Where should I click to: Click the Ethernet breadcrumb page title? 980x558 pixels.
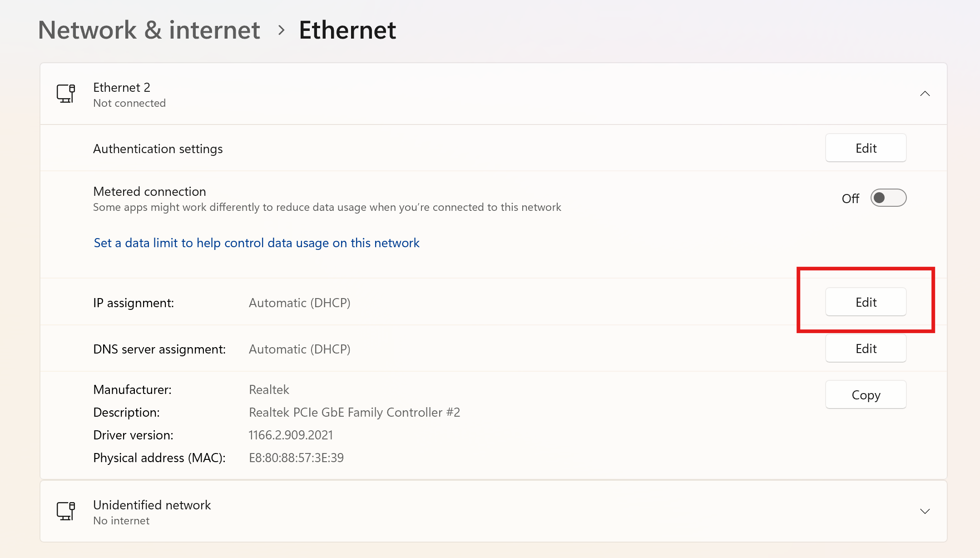click(x=347, y=30)
